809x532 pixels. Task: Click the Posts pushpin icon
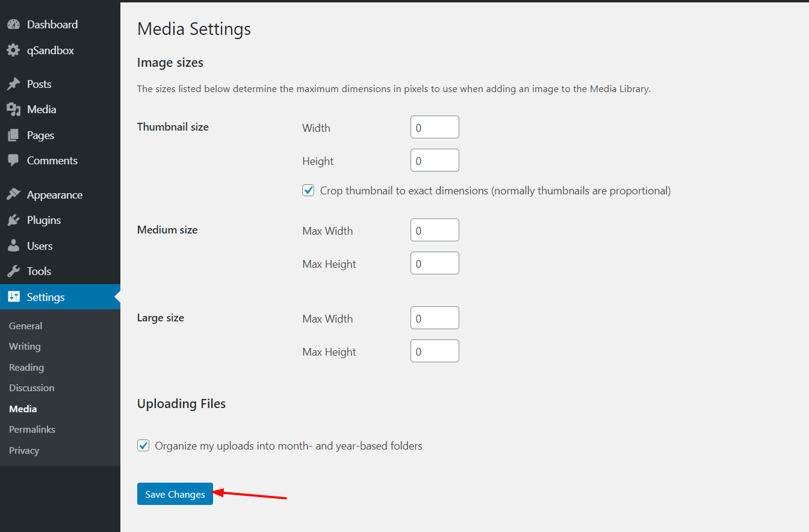[13, 84]
